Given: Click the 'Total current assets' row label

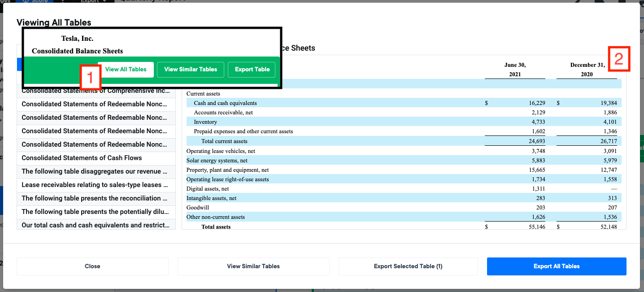Looking at the screenshot, I should click(224, 141).
